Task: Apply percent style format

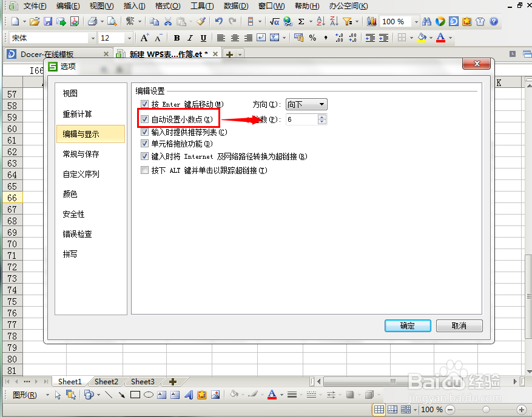Action: click(x=313, y=38)
